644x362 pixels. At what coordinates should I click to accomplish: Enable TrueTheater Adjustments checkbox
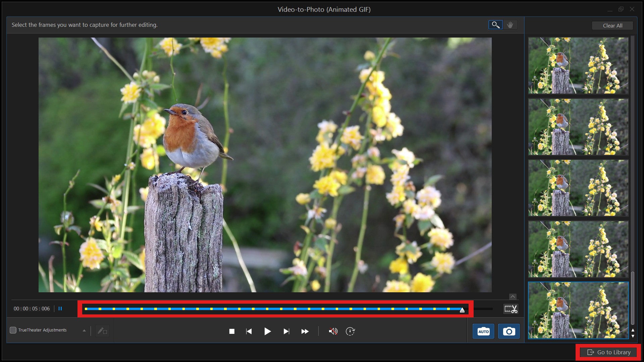pos(13,330)
